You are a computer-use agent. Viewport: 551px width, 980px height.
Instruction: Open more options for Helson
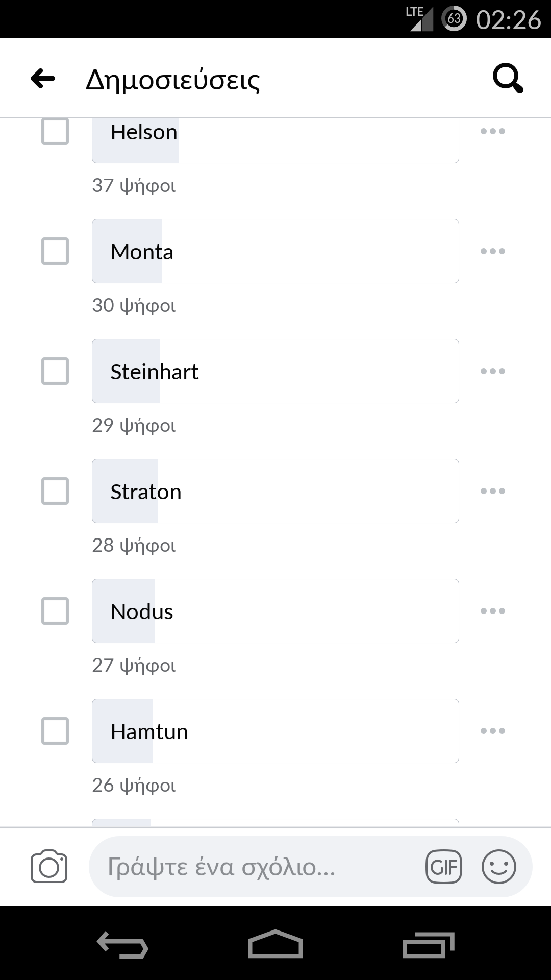pyautogui.click(x=493, y=132)
